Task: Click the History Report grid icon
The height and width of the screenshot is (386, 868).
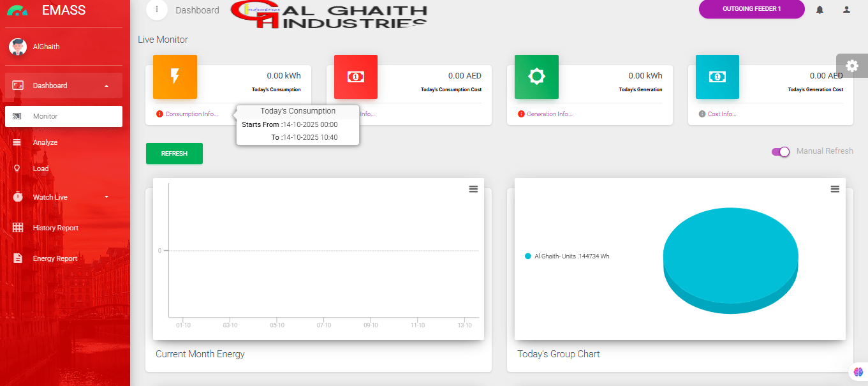Action: coord(18,228)
